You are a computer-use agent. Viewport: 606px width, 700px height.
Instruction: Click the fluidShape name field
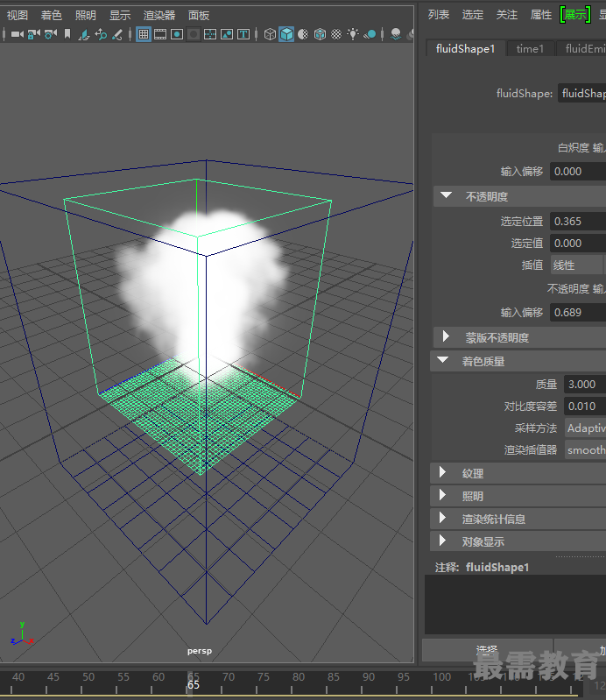point(581,93)
